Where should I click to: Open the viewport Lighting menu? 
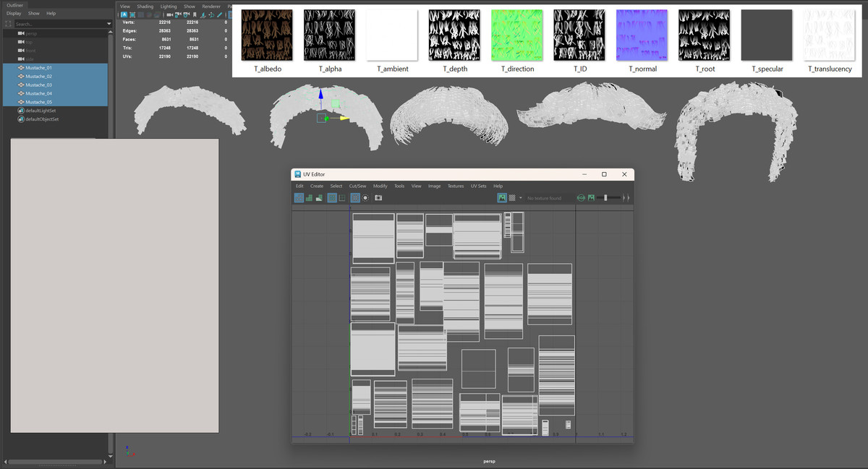[x=169, y=7]
